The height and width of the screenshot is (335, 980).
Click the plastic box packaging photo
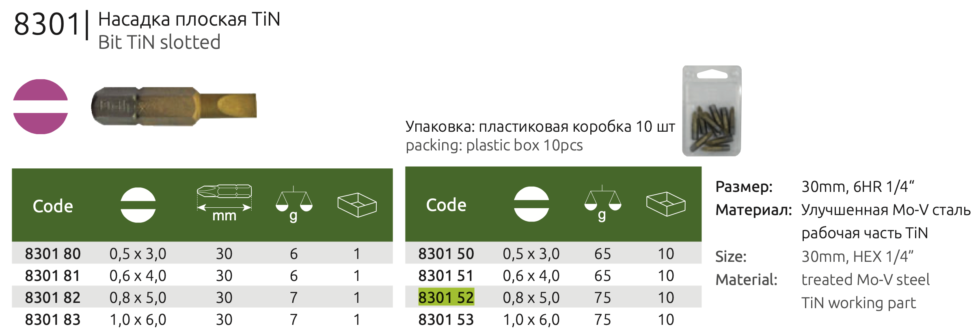(x=712, y=111)
